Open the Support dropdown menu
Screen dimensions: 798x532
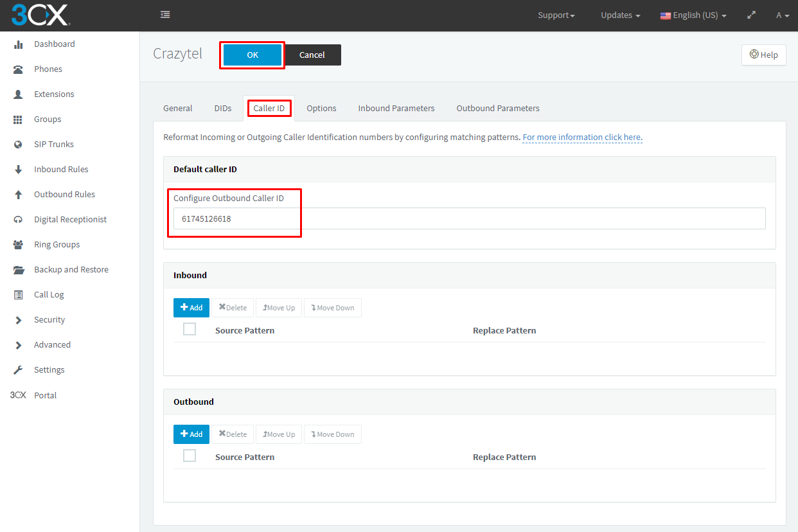pyautogui.click(x=556, y=15)
